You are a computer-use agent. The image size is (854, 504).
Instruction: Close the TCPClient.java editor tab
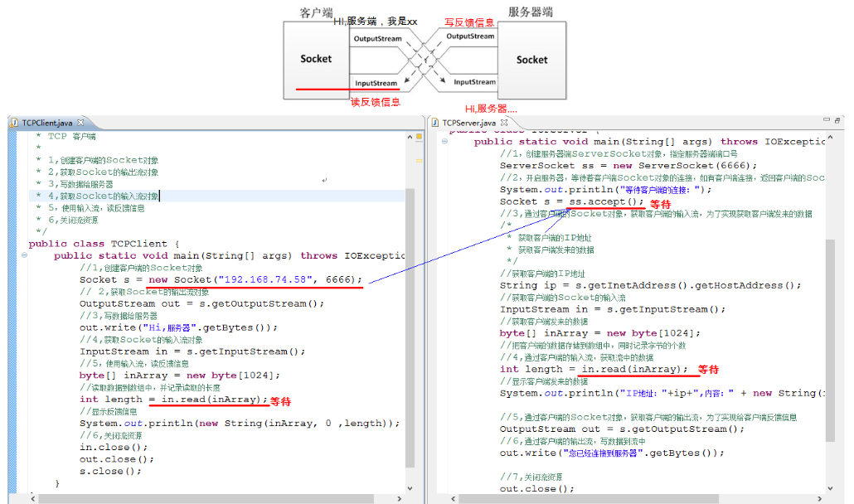click(80, 122)
